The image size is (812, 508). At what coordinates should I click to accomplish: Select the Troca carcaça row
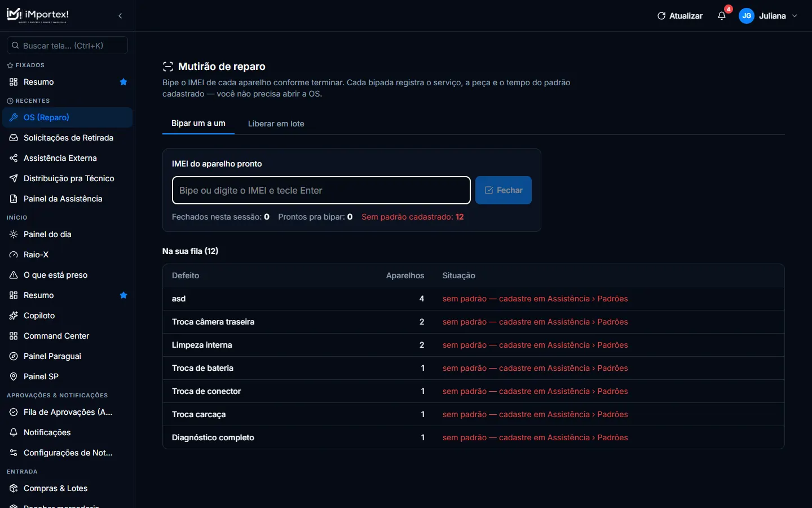click(x=474, y=414)
